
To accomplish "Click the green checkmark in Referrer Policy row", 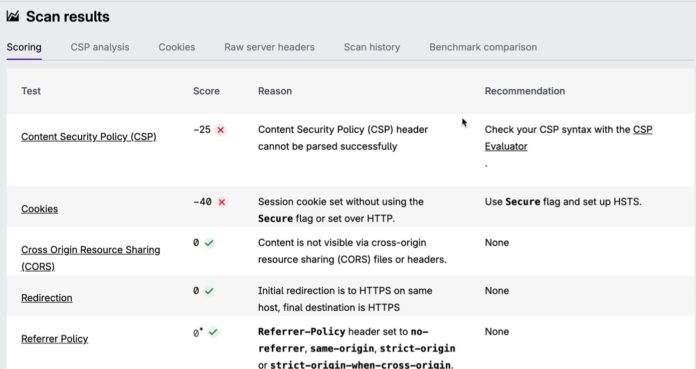I will (x=213, y=332).
